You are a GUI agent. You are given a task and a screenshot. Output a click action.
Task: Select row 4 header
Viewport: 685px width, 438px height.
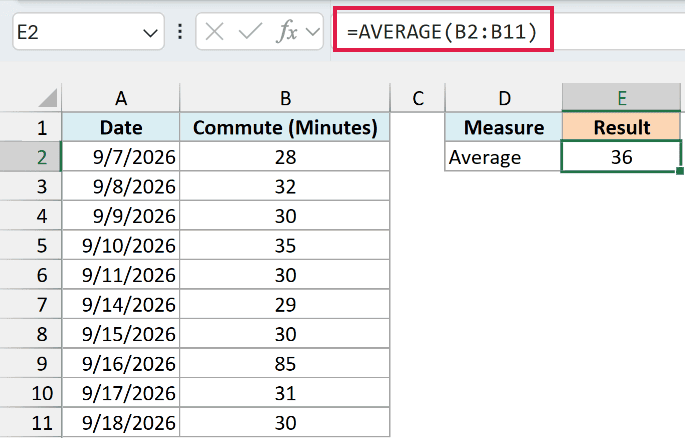pyautogui.click(x=31, y=216)
